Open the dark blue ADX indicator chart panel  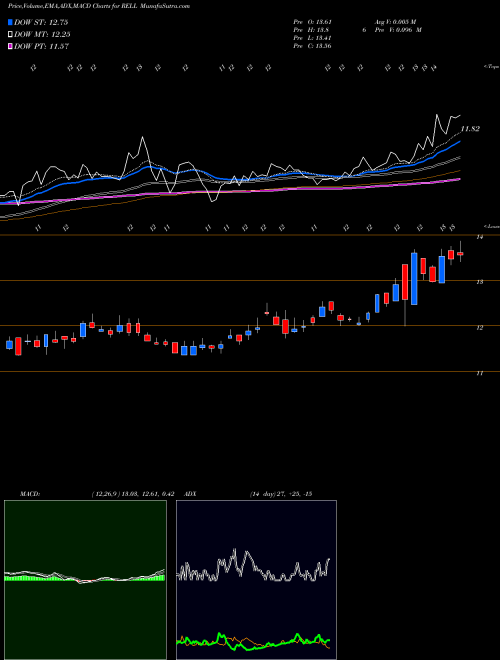[256, 580]
